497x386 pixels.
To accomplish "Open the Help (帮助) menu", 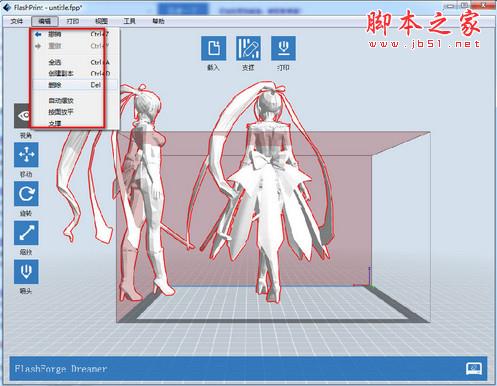I will coord(158,21).
